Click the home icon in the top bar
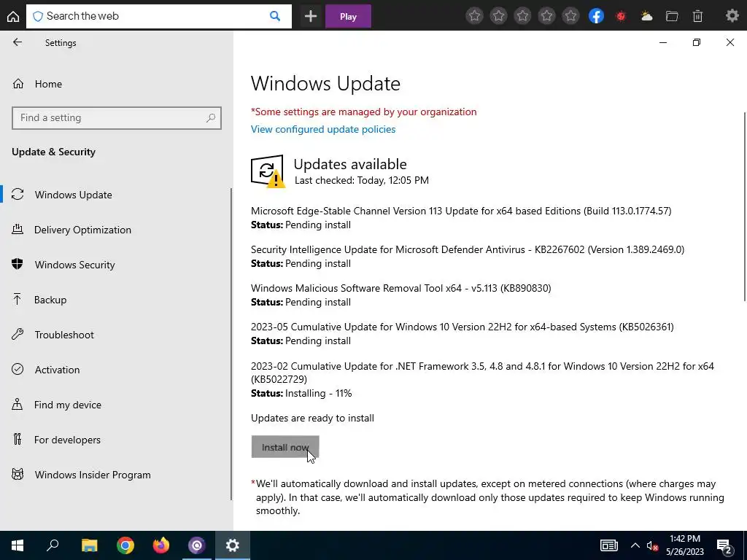The image size is (747, 560). (x=13, y=16)
